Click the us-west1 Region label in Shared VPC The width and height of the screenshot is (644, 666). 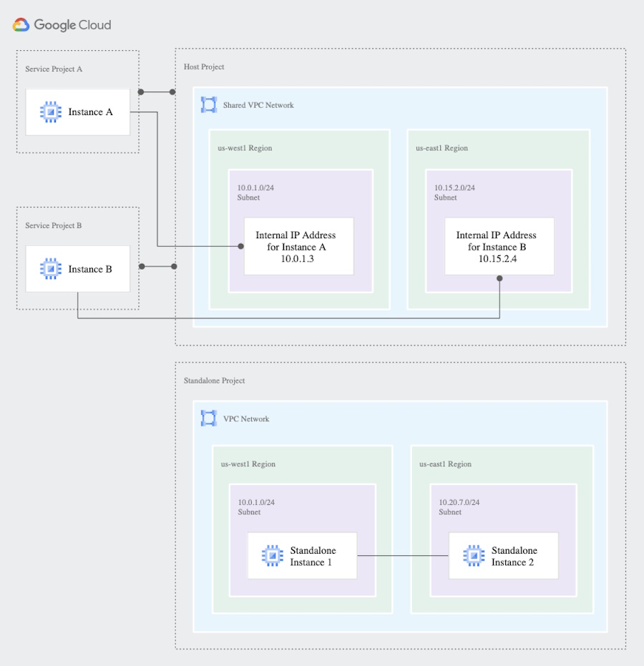coord(245,148)
